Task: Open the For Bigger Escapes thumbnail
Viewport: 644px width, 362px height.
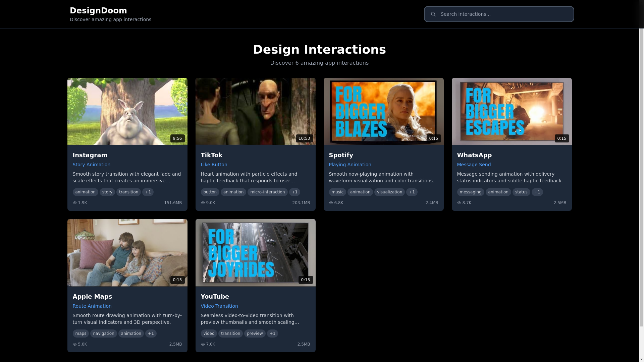Action: (512, 112)
